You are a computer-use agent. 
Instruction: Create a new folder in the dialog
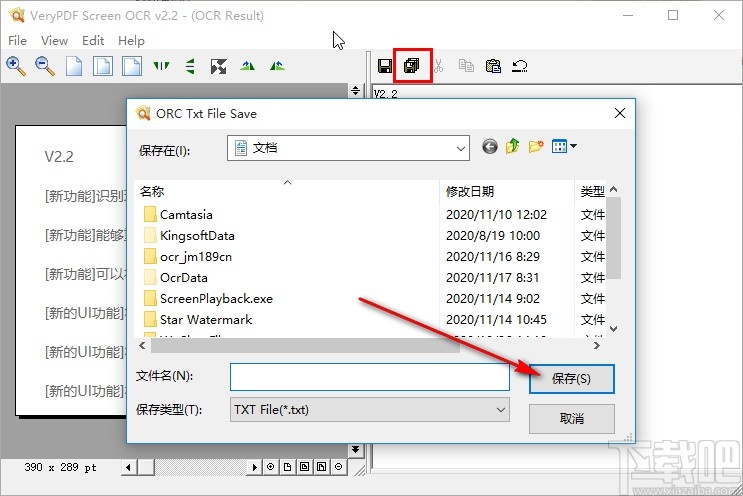(536, 146)
